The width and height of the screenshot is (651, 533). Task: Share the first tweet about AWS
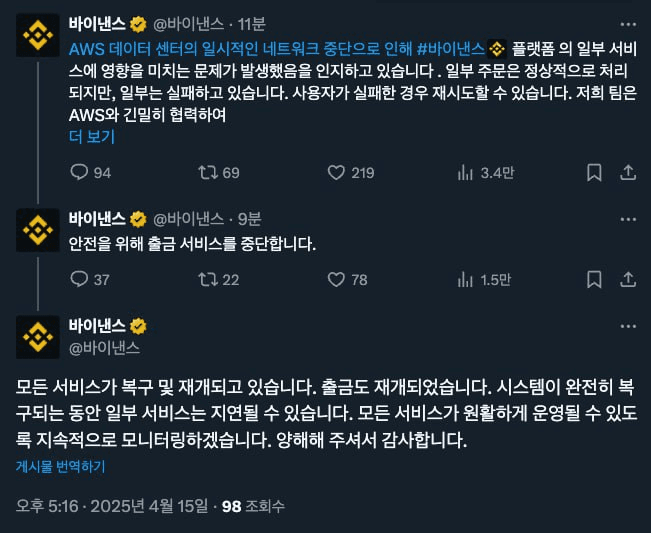pos(627,173)
